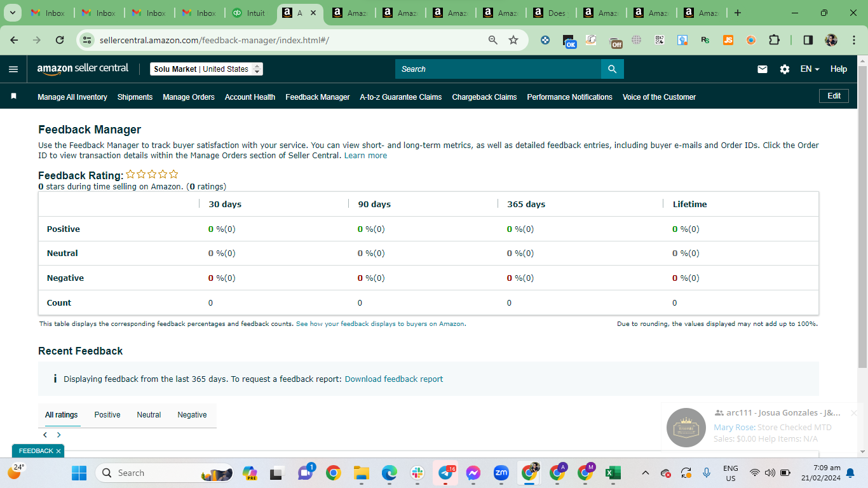Click the Windows taskbar Search box

[165, 473]
